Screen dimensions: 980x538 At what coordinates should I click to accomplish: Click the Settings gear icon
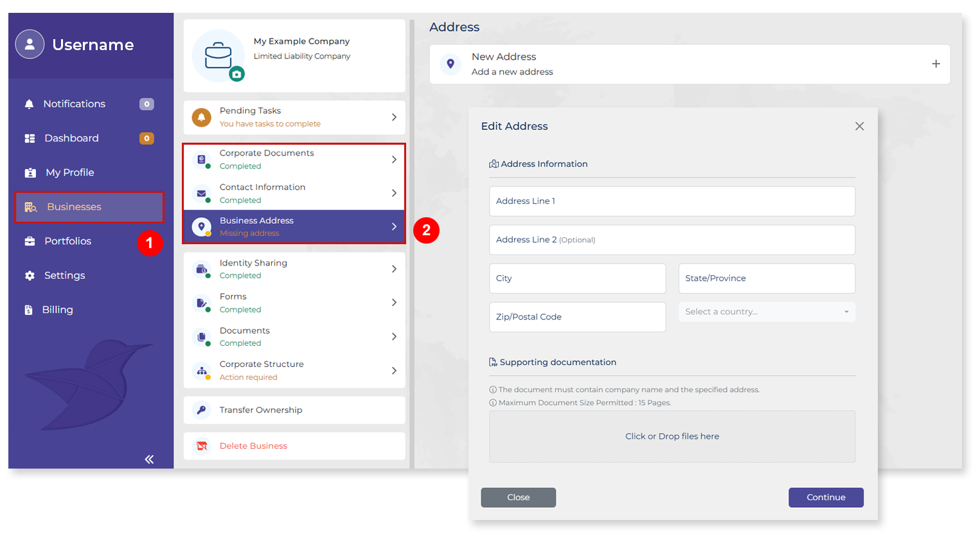pos(28,275)
